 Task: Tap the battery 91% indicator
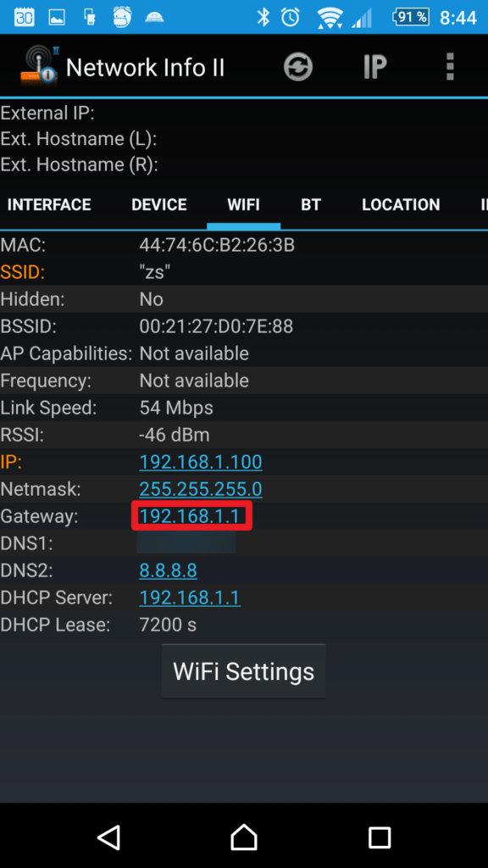[411, 17]
